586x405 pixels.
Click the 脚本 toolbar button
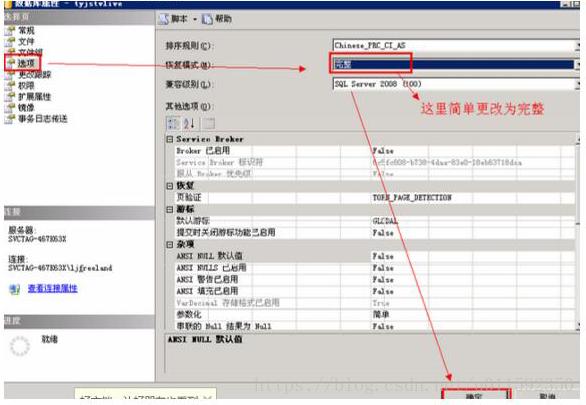[x=174, y=19]
